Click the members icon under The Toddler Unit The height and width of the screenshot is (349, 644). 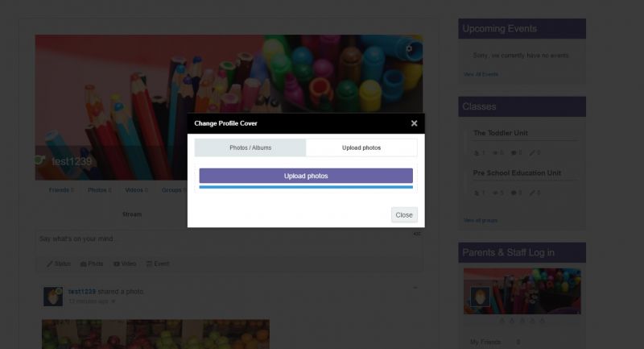477,153
